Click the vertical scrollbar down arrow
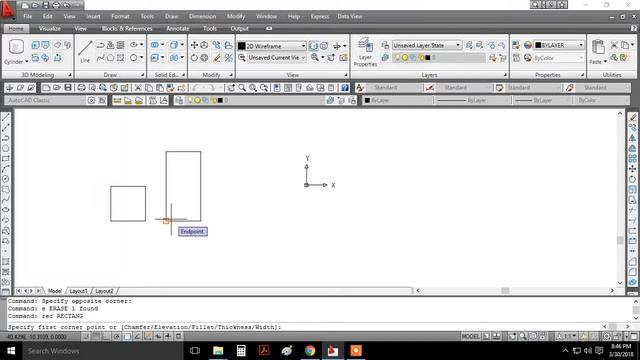Screen dimensions: 640x360 pos(620,283)
